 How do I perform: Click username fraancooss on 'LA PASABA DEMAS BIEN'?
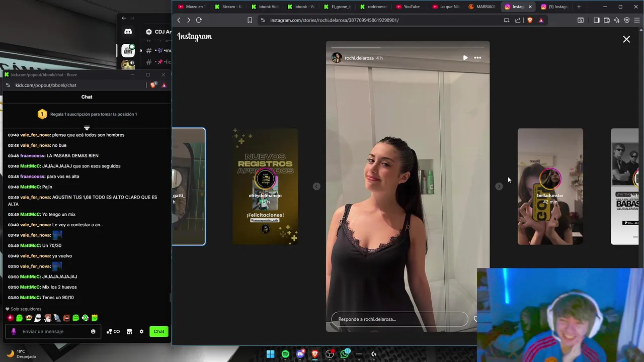32,156
